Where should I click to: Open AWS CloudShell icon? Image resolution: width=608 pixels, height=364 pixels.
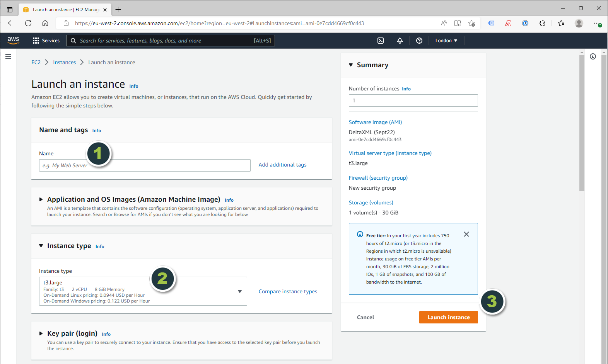tap(381, 41)
